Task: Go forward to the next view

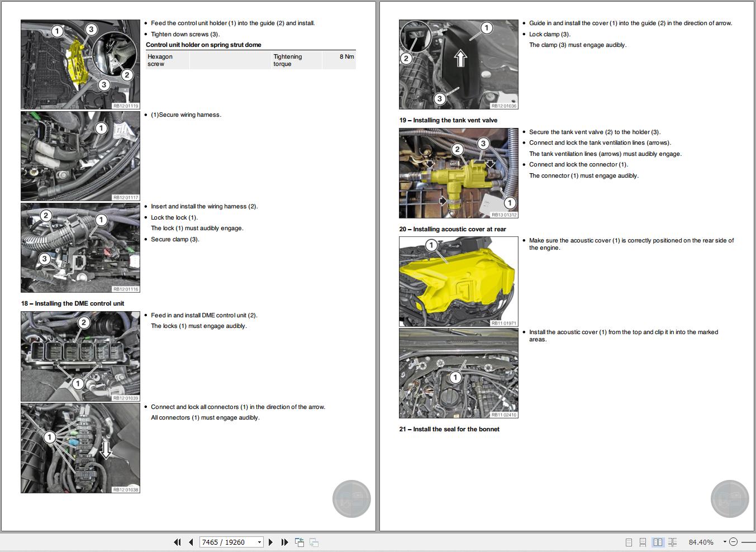Action: tap(313, 542)
